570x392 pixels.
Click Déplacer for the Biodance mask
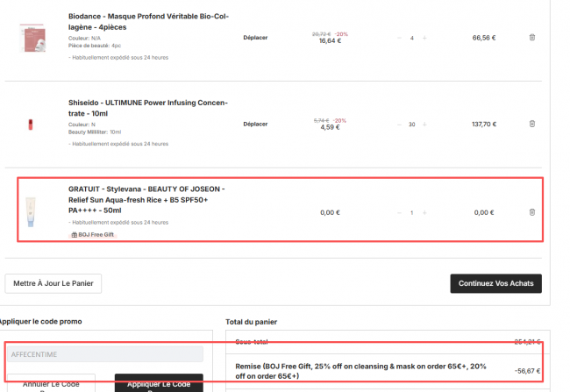click(255, 38)
